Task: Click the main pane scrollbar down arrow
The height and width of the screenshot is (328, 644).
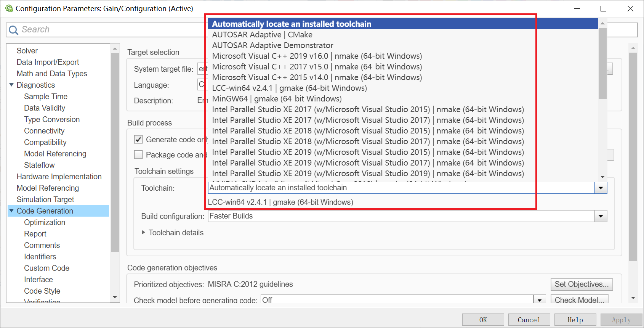Action: coord(633,298)
